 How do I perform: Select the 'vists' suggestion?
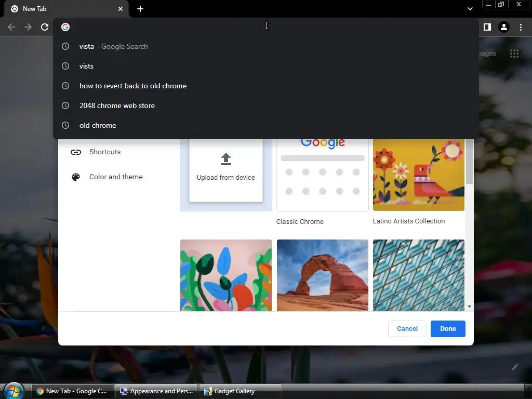[266, 66]
